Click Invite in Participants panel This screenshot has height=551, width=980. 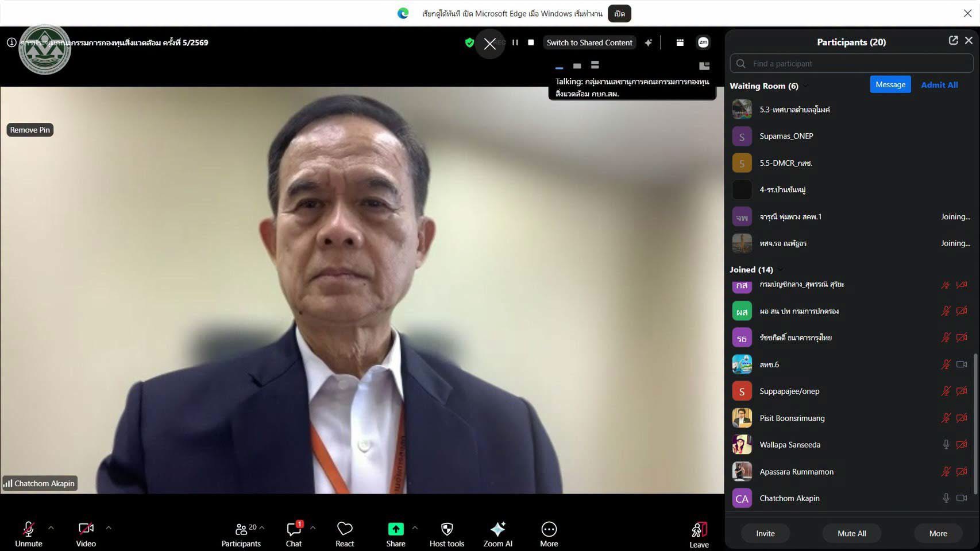pos(765,533)
